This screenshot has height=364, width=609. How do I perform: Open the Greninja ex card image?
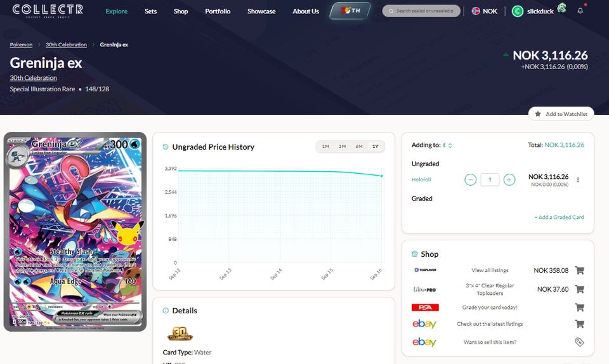pyautogui.click(x=75, y=231)
